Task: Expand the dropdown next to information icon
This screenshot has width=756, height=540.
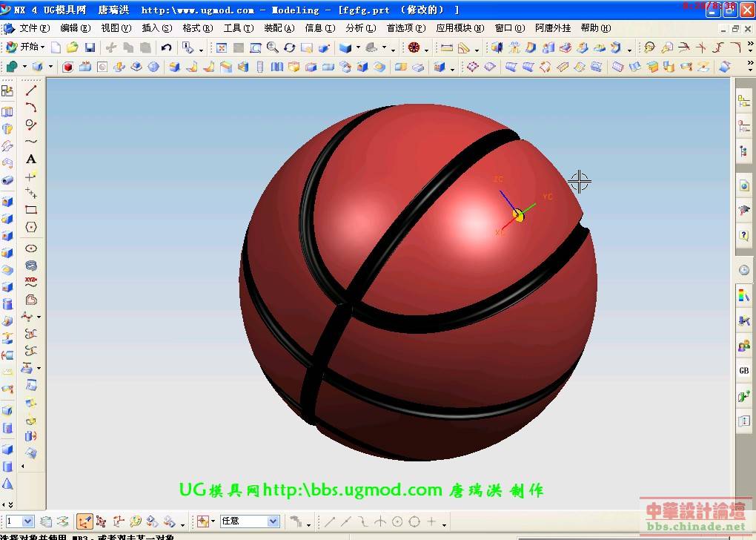Action: coord(201,50)
